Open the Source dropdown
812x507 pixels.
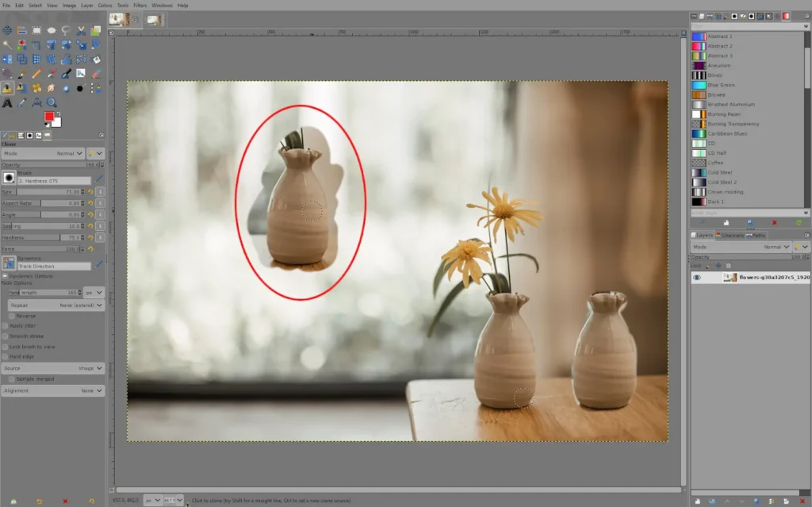pyautogui.click(x=53, y=368)
